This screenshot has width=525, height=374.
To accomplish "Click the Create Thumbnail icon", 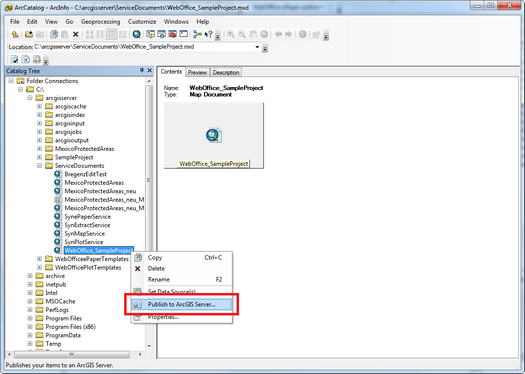I will click(316, 34).
